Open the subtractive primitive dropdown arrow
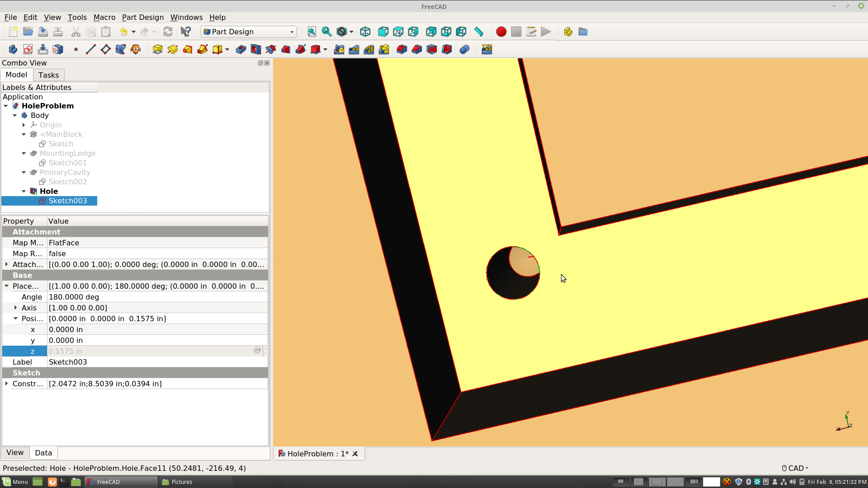 pos(325,49)
